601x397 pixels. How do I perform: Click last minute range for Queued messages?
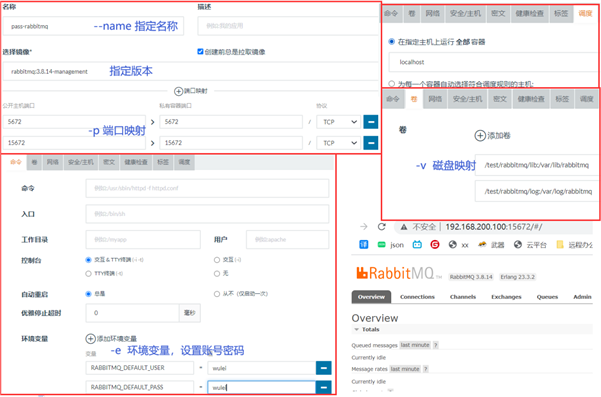pos(415,345)
